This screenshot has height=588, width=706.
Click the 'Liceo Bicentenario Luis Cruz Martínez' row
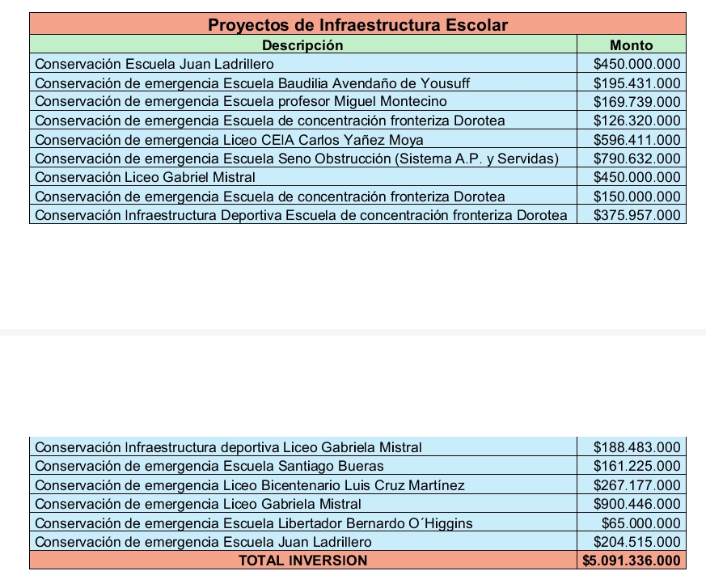[250, 485]
